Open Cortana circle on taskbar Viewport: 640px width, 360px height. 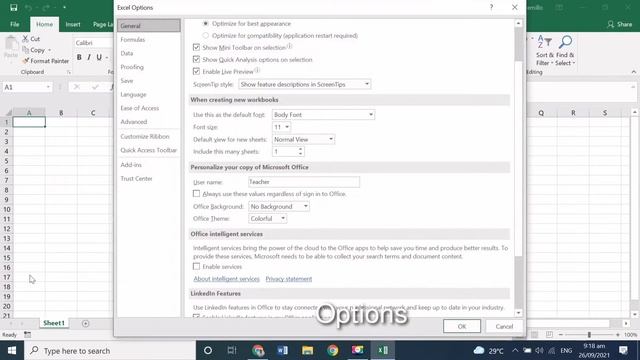coord(208,350)
